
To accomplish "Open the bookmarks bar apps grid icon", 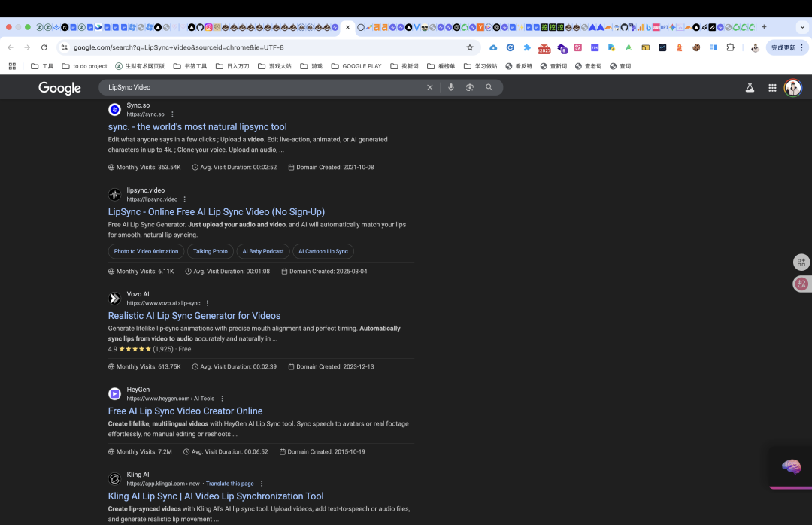I will (x=13, y=66).
